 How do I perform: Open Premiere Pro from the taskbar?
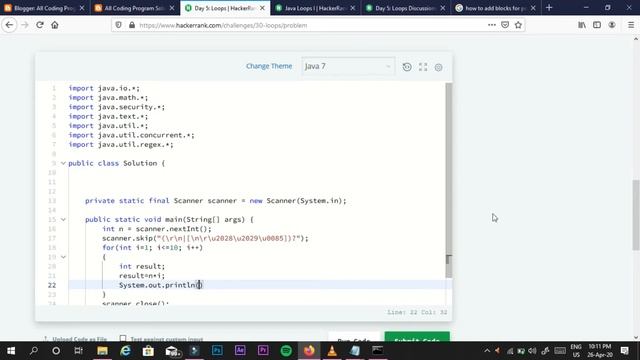tap(263, 350)
